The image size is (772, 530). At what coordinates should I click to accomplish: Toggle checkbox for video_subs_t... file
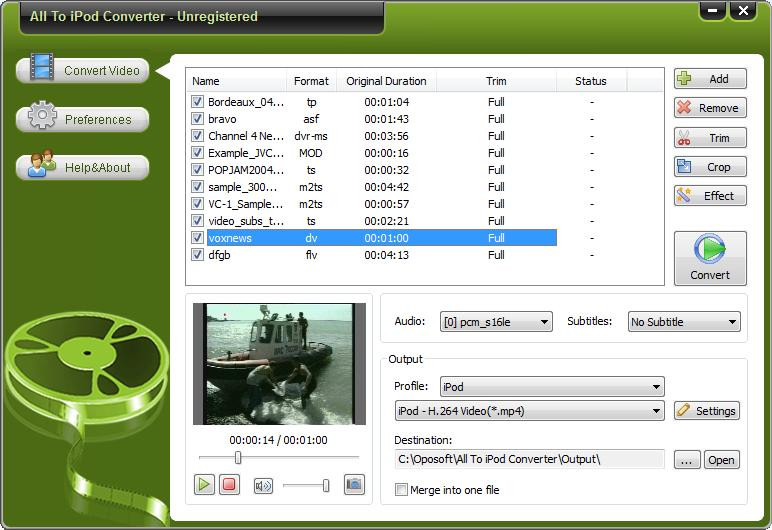click(x=197, y=221)
